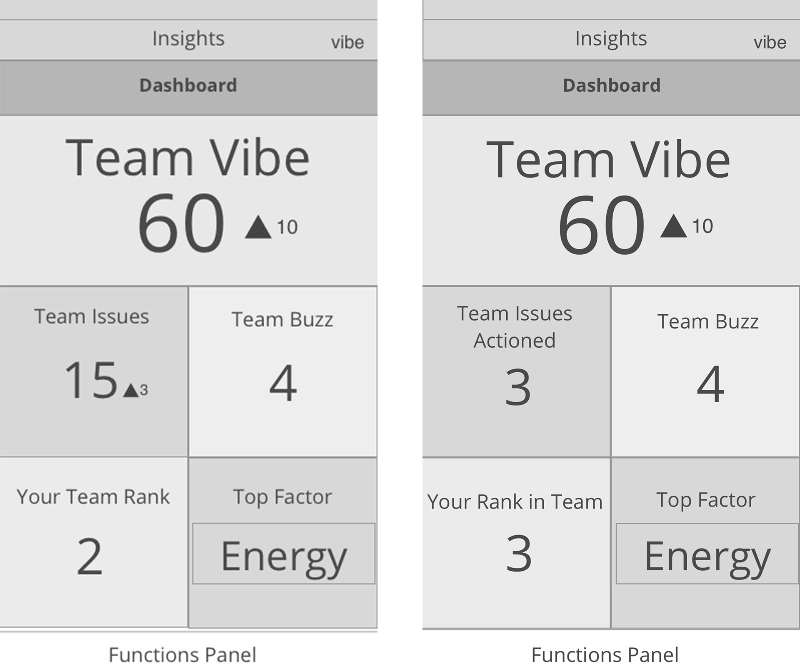
Task: Click the left Functions Panel label
Action: (x=182, y=655)
